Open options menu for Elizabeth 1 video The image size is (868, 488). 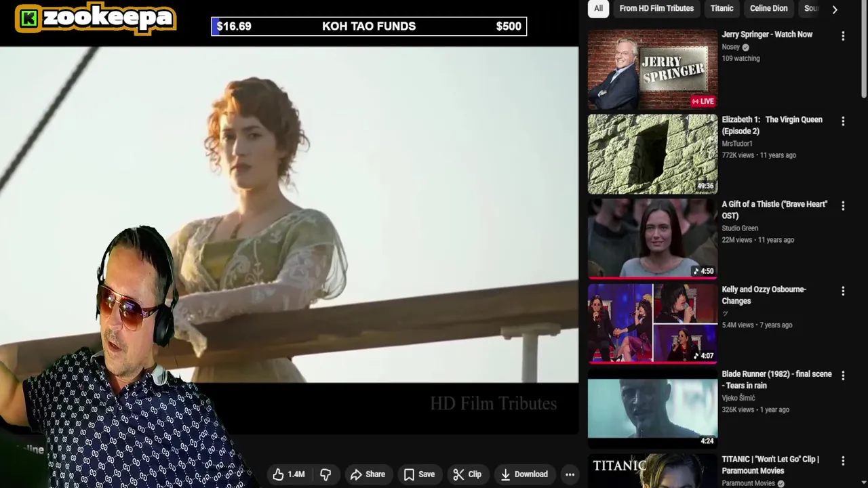click(843, 121)
